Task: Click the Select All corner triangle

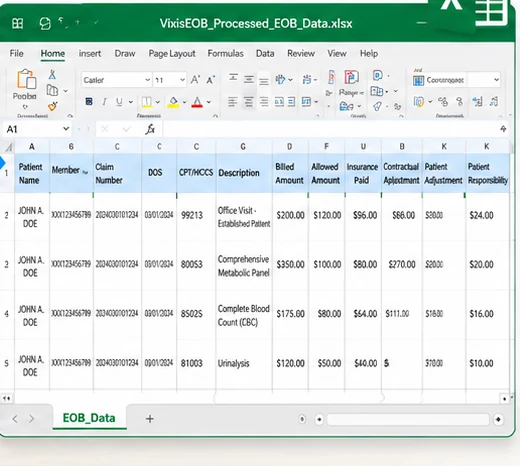Action: 8,147
